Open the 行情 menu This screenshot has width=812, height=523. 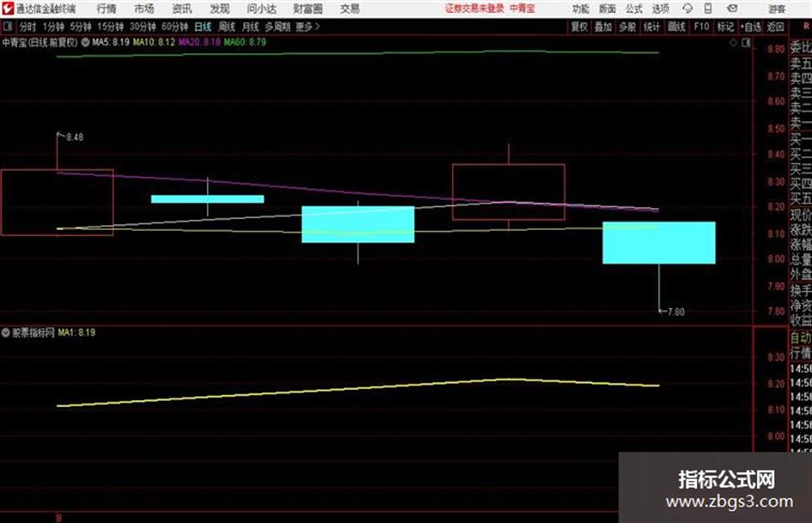pyautogui.click(x=107, y=9)
